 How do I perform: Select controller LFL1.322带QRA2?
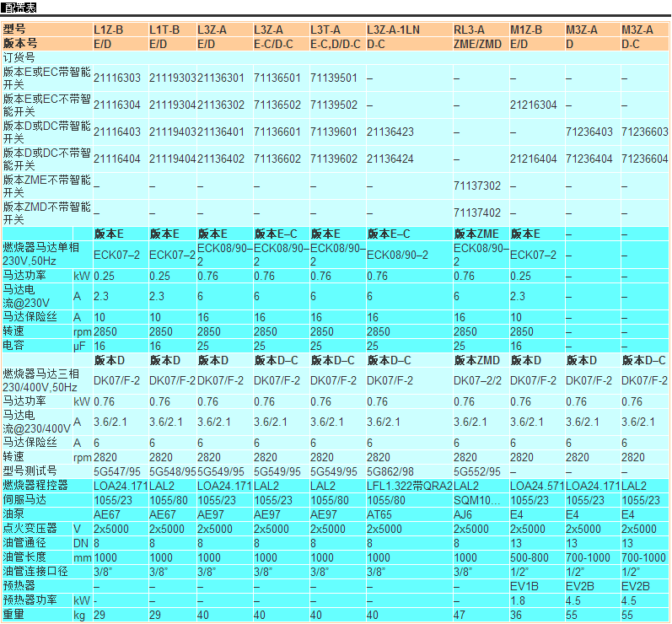(410, 486)
